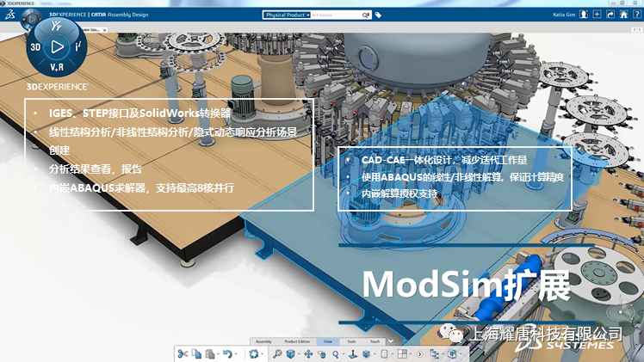Click the circled arrow to show more commands
The image size is (644, 362).
(419, 354)
